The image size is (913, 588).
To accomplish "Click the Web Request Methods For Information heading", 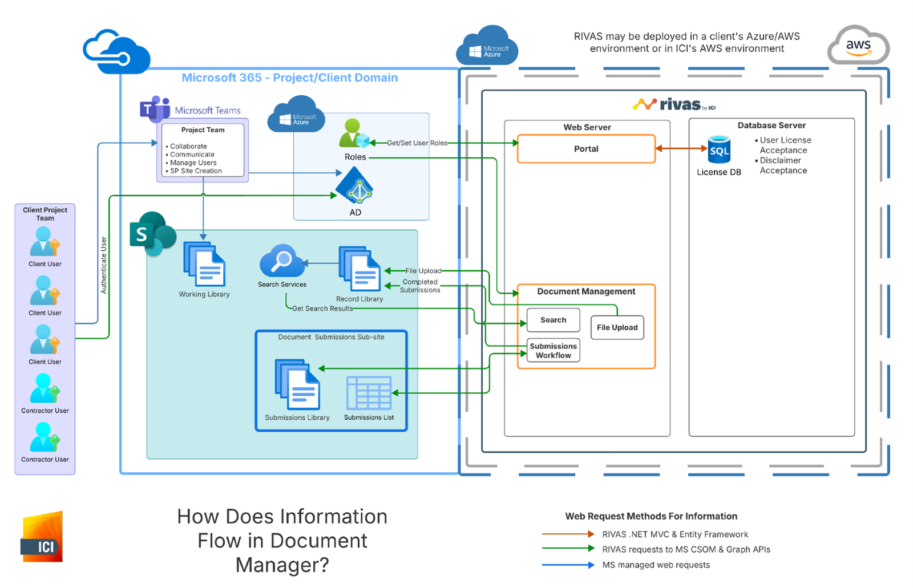I will click(651, 516).
